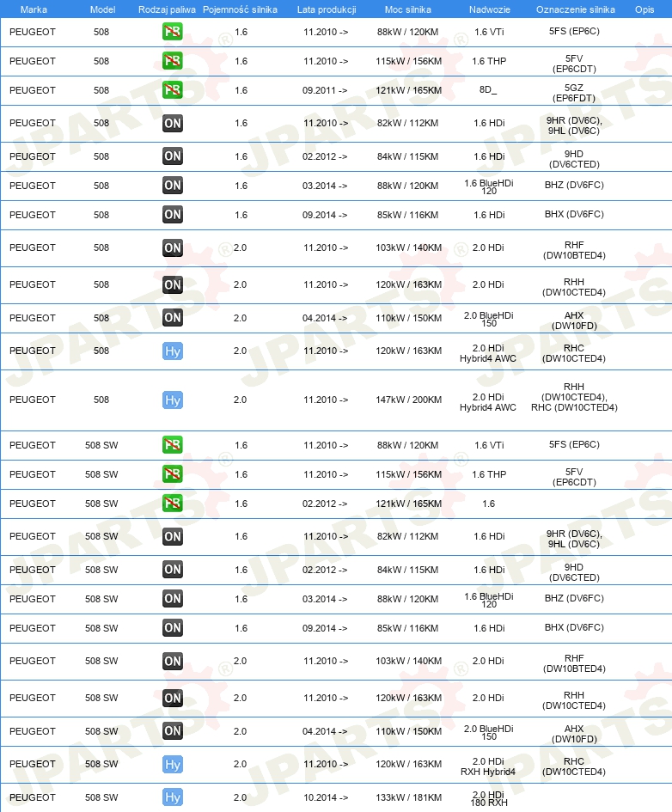Click the Moc silnika column header

[408, 9]
